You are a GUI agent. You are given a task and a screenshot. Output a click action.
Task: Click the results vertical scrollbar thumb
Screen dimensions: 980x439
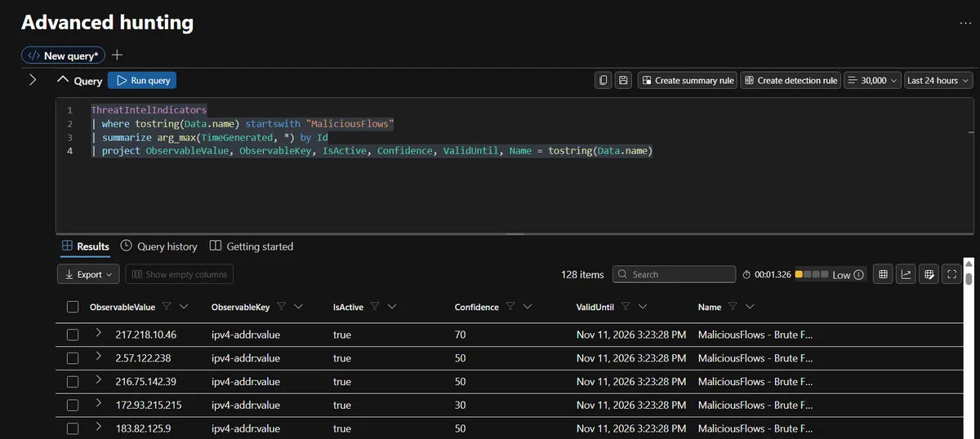[969, 278]
